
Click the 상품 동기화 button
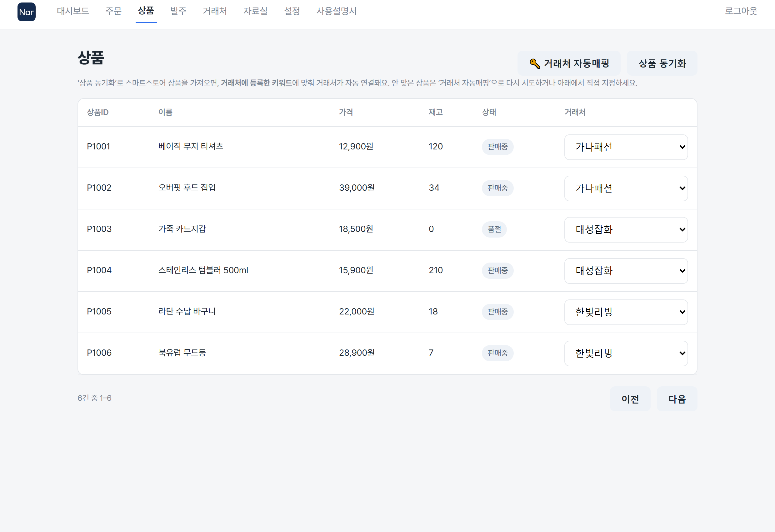(662, 63)
